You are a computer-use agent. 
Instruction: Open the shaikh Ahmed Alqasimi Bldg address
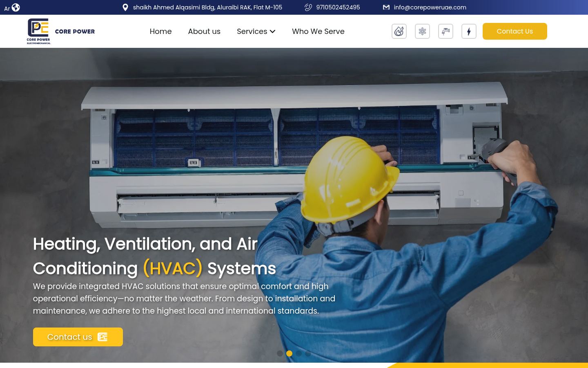pos(207,7)
